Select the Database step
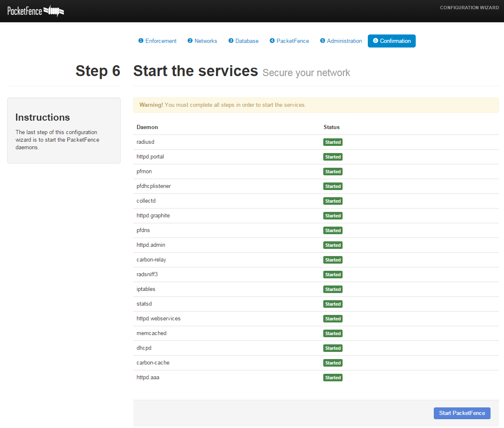 [247, 41]
